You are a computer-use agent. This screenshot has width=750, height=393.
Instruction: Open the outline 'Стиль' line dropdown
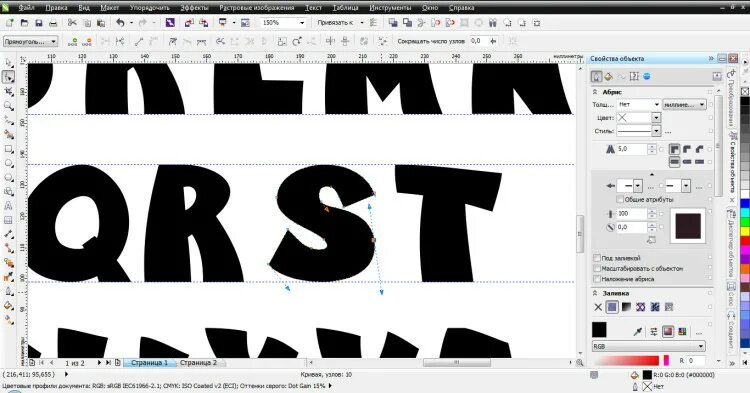click(x=656, y=131)
